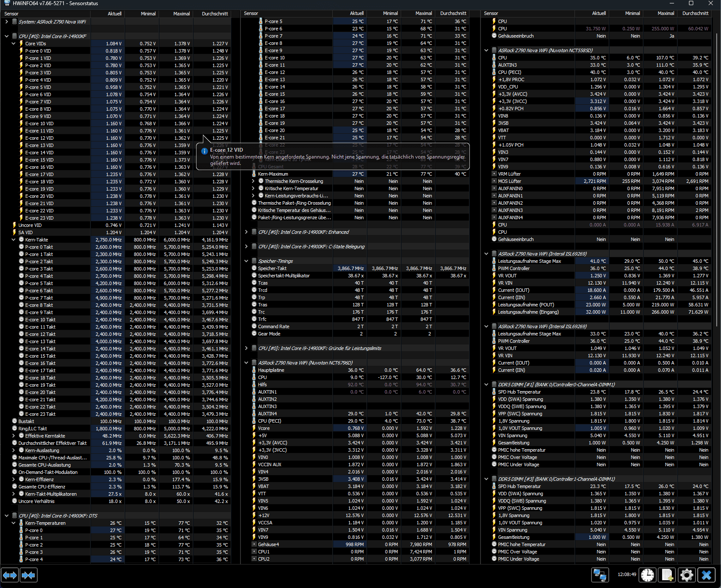Expand Kern-Takt-Multiplikatoren subgroup
The height and width of the screenshot is (588, 721).
(13, 494)
